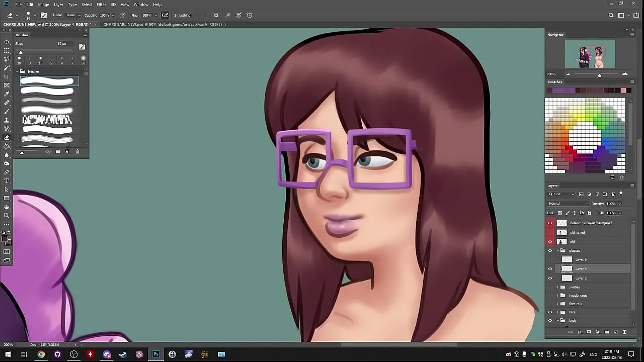Switch to CHARS EARL NEW.psd tab
Image resolution: width=644 pixels, height=362 pixels.
coord(162,25)
